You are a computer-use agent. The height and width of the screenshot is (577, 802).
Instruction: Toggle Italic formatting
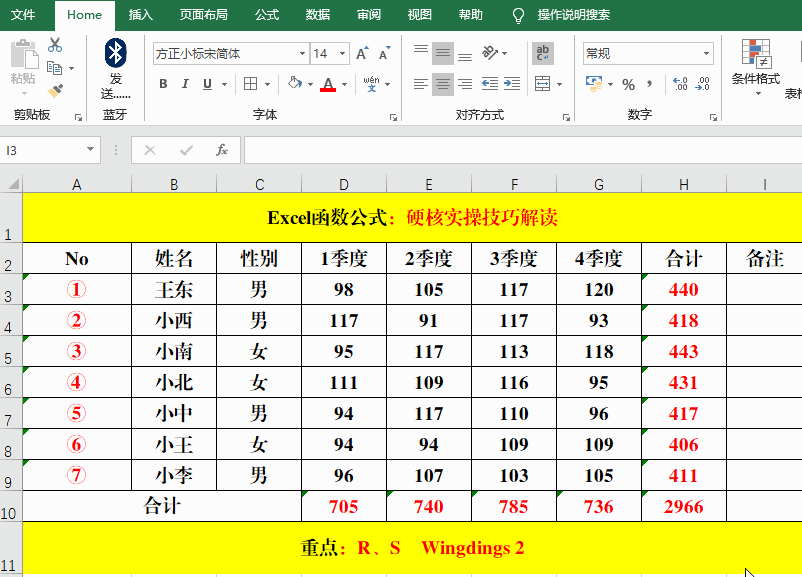click(184, 82)
